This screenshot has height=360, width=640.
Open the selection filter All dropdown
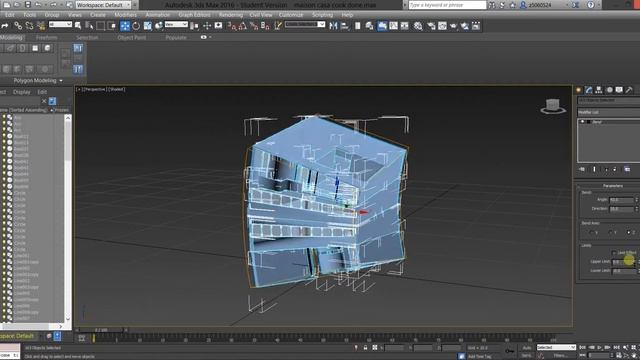point(60,24)
